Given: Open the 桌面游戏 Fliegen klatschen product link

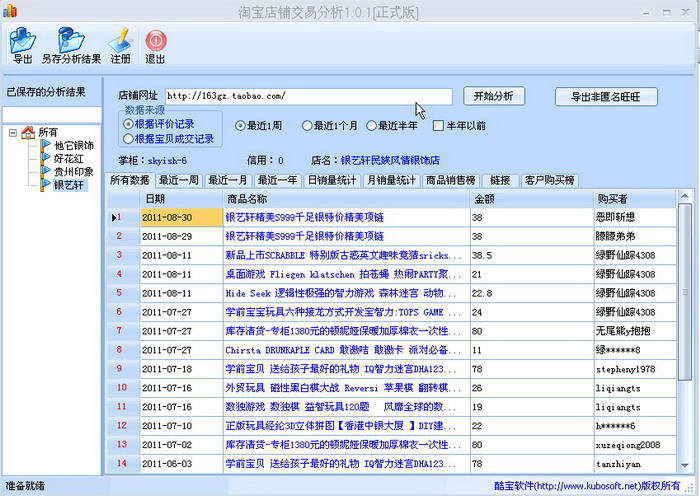Looking at the screenshot, I should tap(343, 274).
